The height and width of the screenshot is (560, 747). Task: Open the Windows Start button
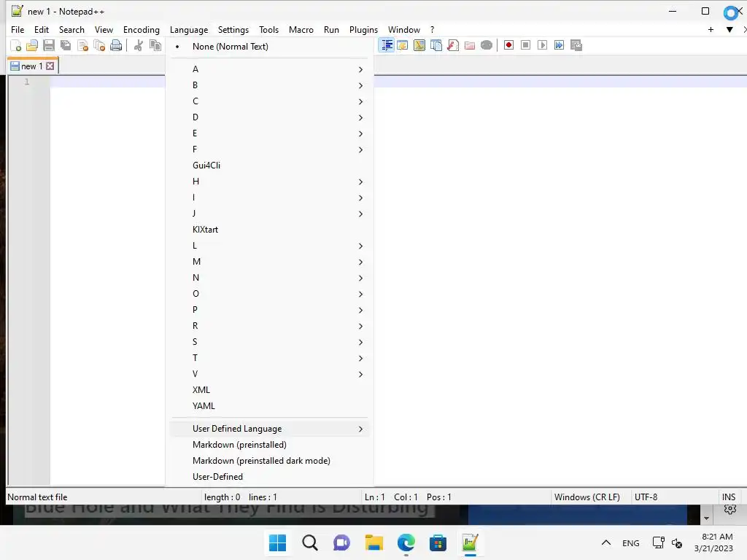click(278, 542)
